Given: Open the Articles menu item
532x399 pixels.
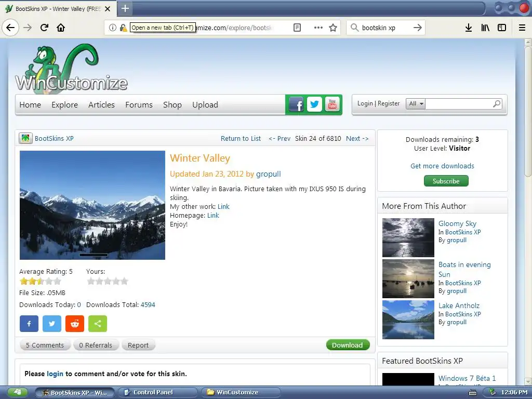Looking at the screenshot, I should [101, 105].
